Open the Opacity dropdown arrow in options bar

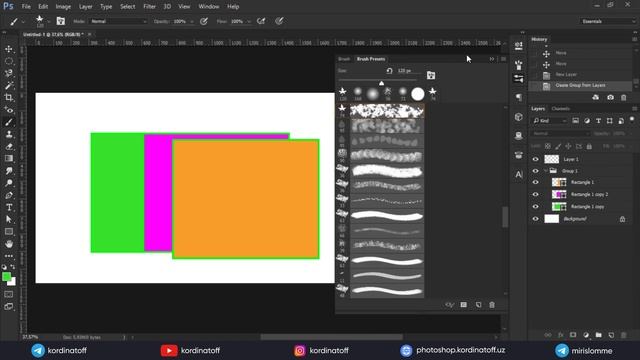click(192, 21)
